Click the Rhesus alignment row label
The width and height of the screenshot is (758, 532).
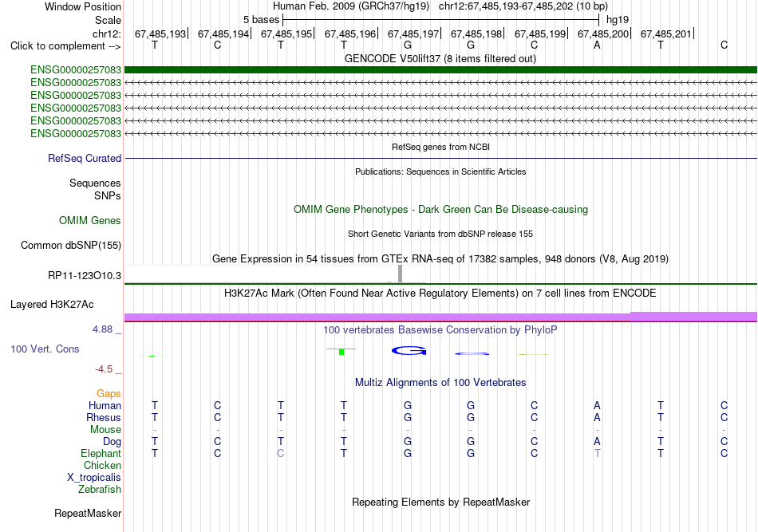104,417
